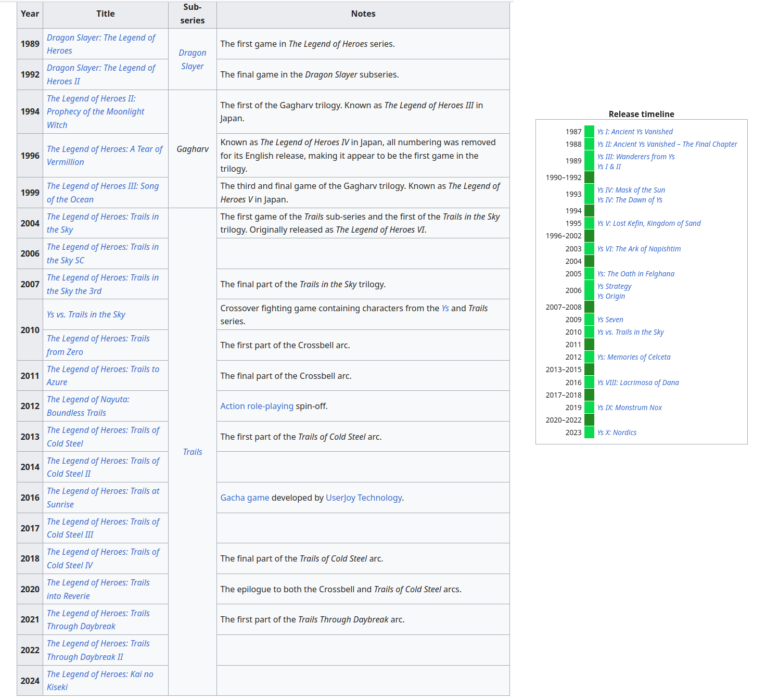Open Ys Origin timeline link
Screen dimensions: 766x700
point(611,296)
